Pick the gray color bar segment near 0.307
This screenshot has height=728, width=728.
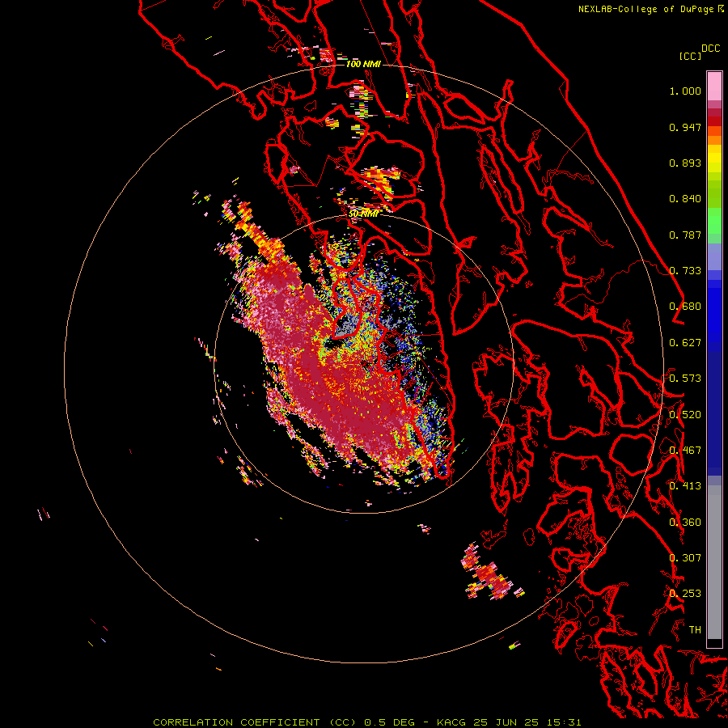click(x=714, y=566)
